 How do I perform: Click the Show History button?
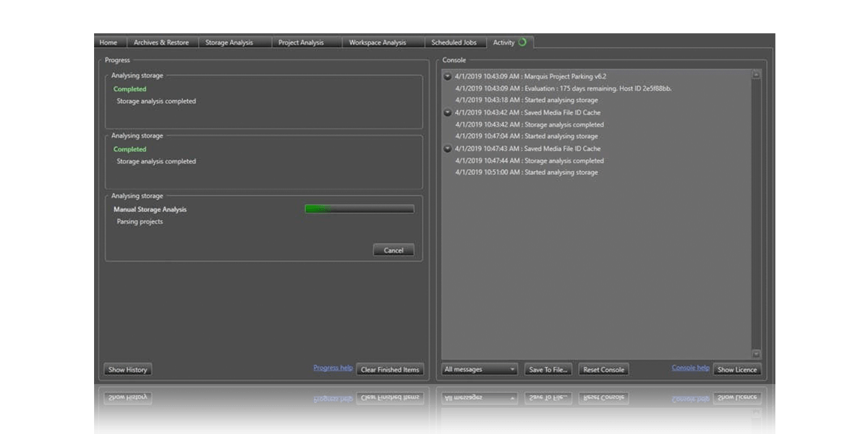(x=127, y=370)
